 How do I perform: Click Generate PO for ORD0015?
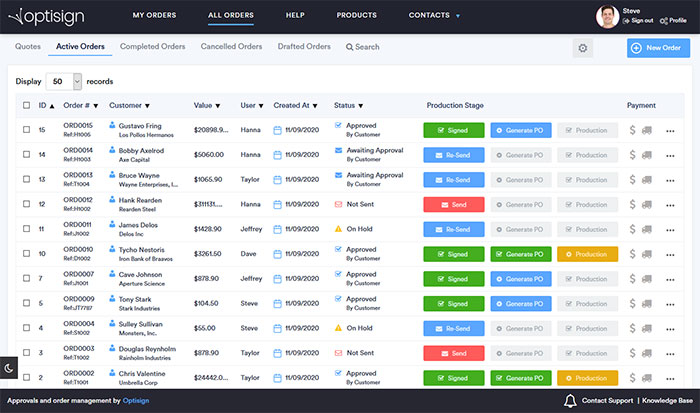[x=521, y=130]
